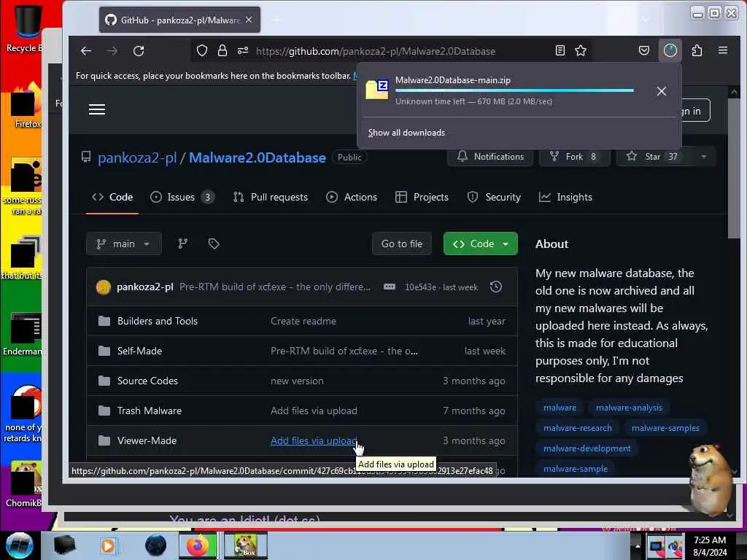Open pankoza2-pl owner link
The height and width of the screenshot is (560, 747).
137,157
